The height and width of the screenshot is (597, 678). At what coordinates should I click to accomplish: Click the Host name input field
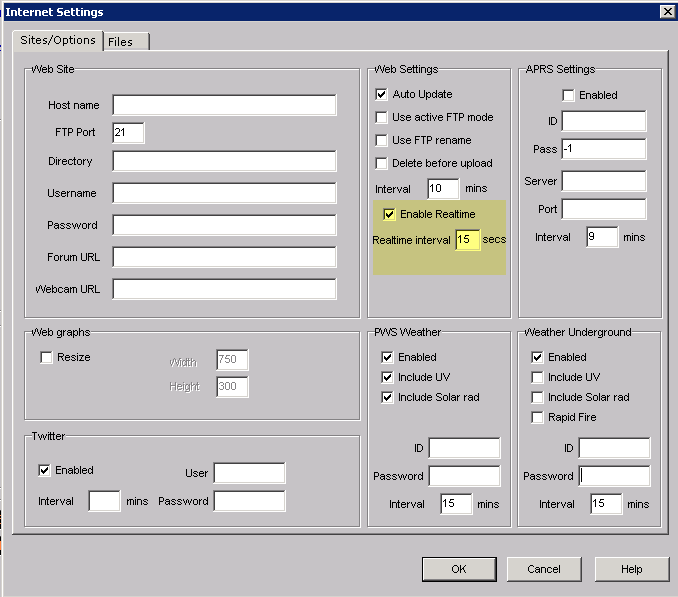click(x=224, y=105)
